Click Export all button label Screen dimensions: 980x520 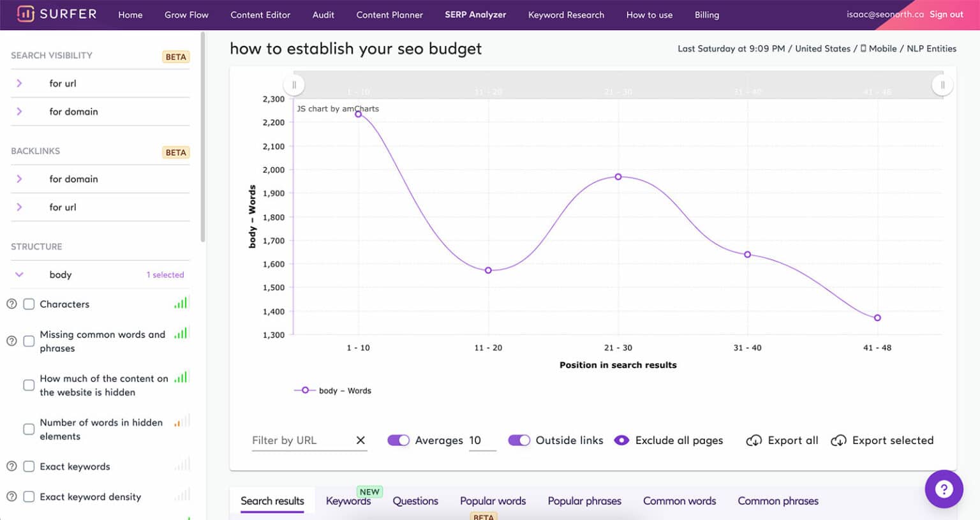coord(793,440)
